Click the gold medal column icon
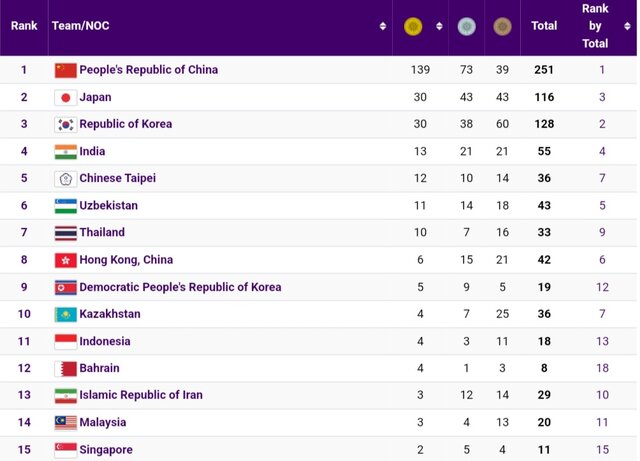640x461 pixels. pos(412,26)
